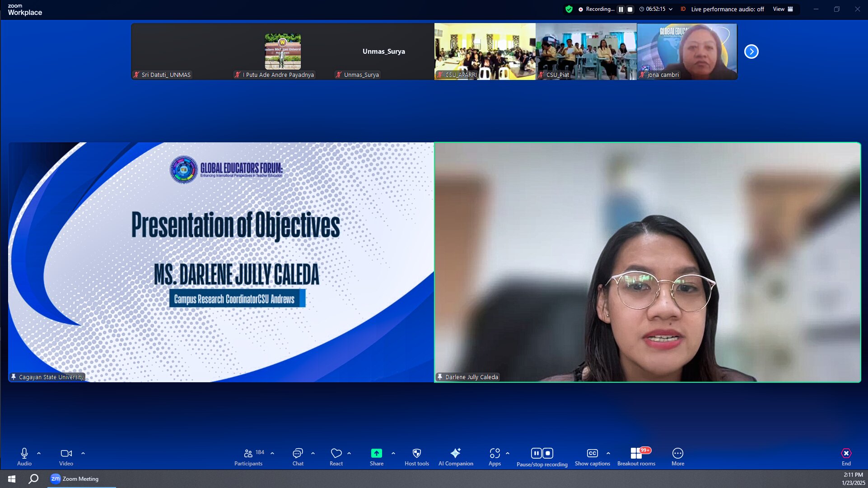Pause recording in the top status bar
The image size is (868, 488).
pyautogui.click(x=621, y=9)
